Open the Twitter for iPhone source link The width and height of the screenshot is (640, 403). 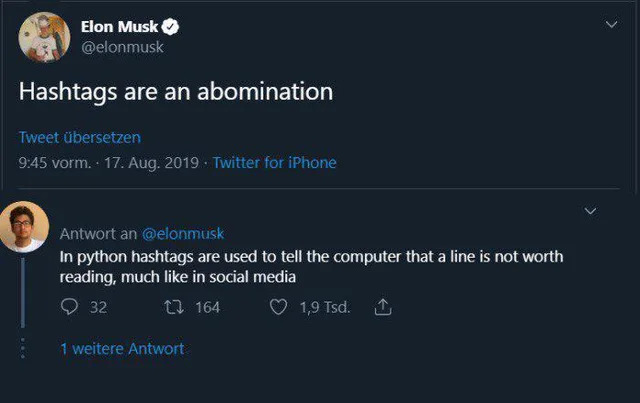(274, 162)
